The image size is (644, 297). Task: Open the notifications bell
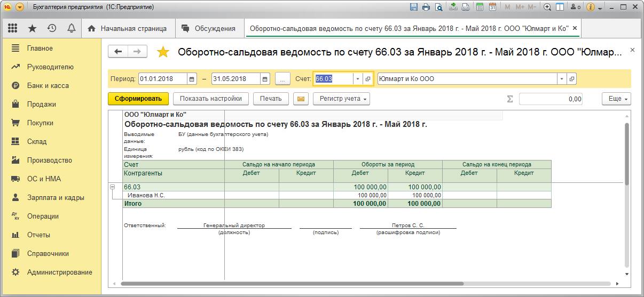[71, 28]
